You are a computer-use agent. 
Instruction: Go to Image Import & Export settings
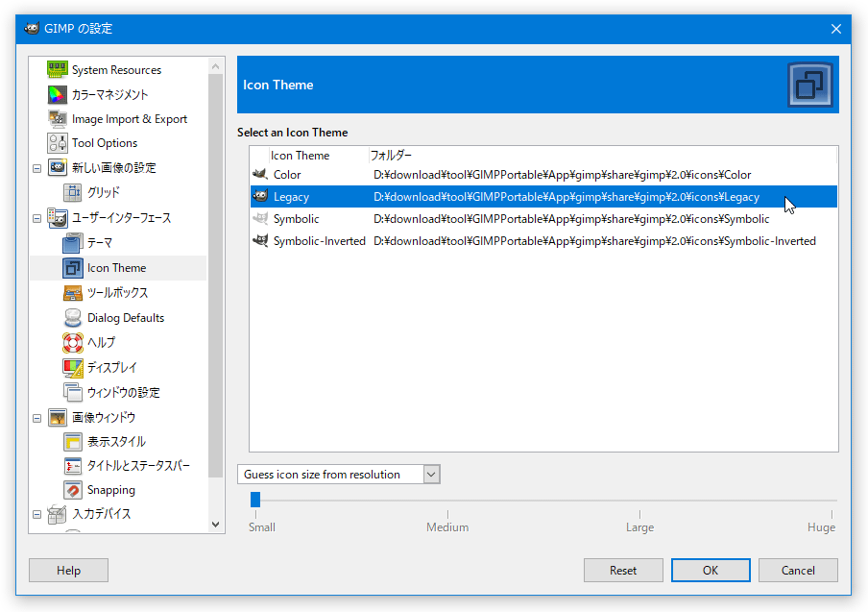[130, 119]
